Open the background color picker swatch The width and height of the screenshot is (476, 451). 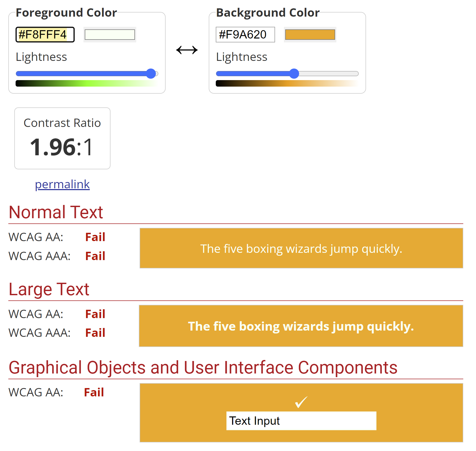click(310, 35)
